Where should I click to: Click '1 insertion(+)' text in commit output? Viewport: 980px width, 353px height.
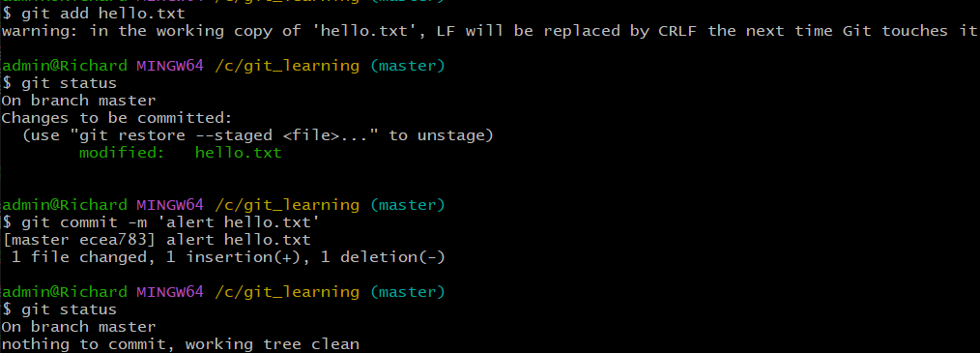coord(238,257)
